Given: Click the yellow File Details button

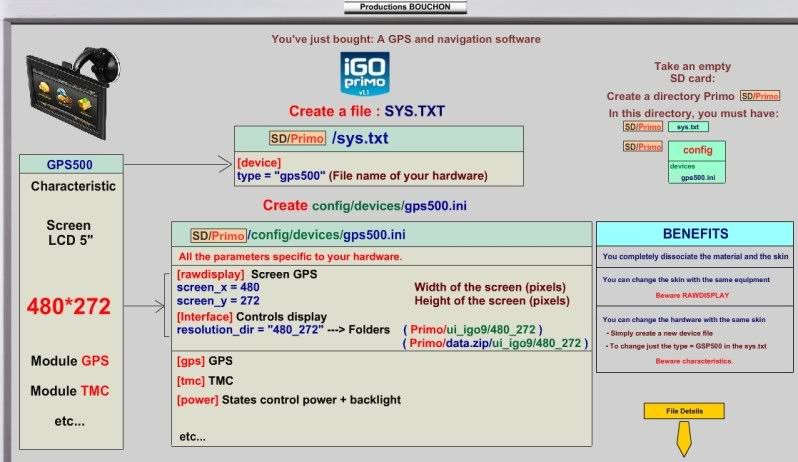Looking at the screenshot, I should click(x=683, y=411).
